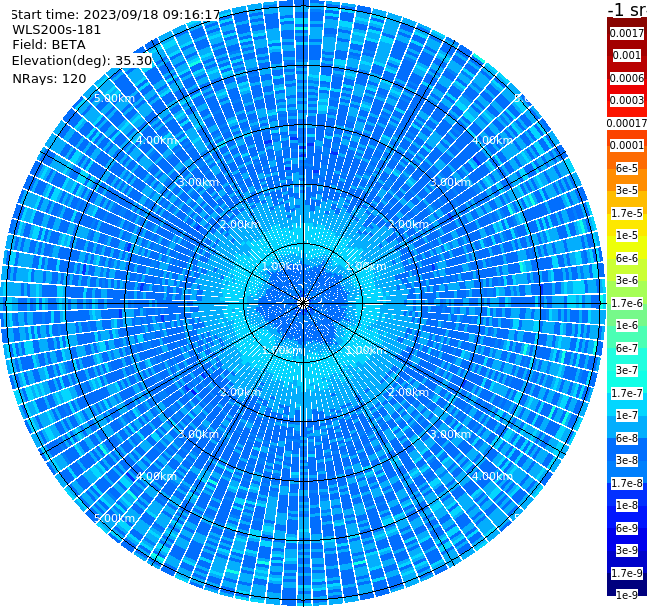Click the Start time 2023/09/18 09:16:17 text
Viewport: 647px width, 607px height.
116,15
